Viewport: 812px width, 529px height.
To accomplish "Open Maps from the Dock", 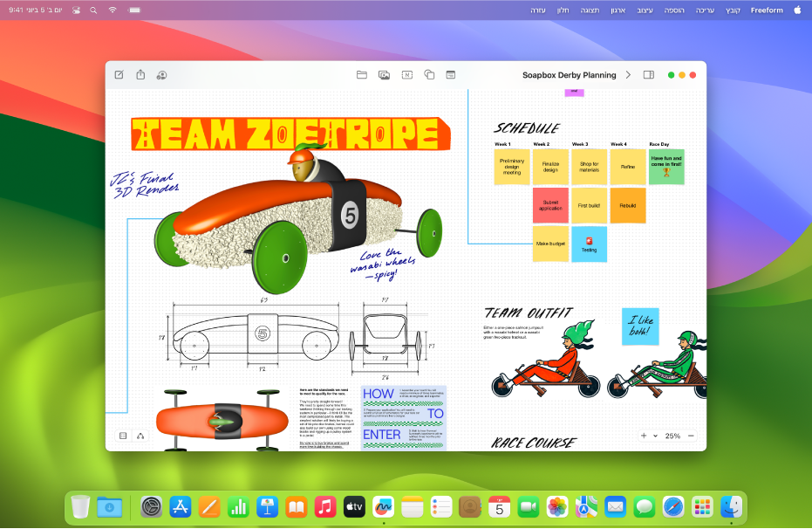I will tap(586, 506).
